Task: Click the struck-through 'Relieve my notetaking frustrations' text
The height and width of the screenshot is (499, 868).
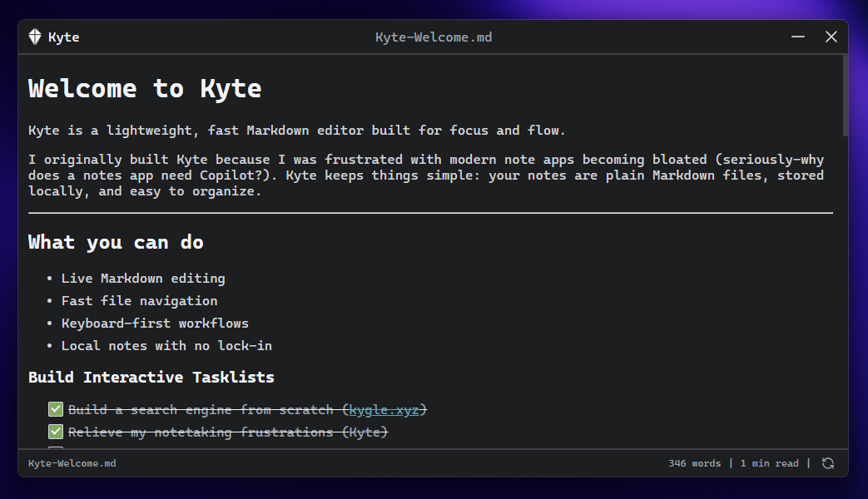Action: point(228,432)
